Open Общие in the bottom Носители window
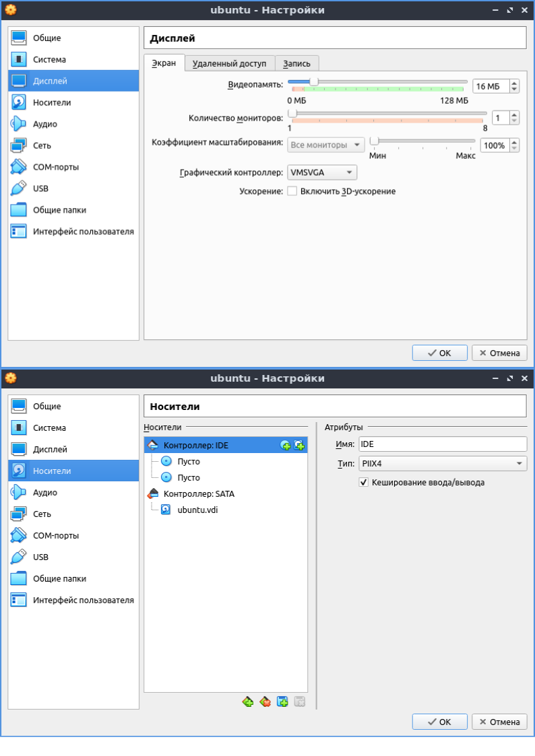This screenshot has width=535, height=756. point(73,406)
